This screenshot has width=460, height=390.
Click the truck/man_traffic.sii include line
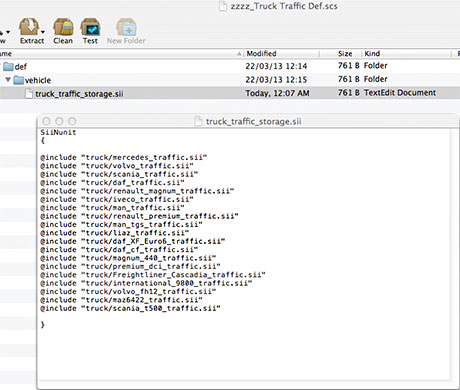112,208
